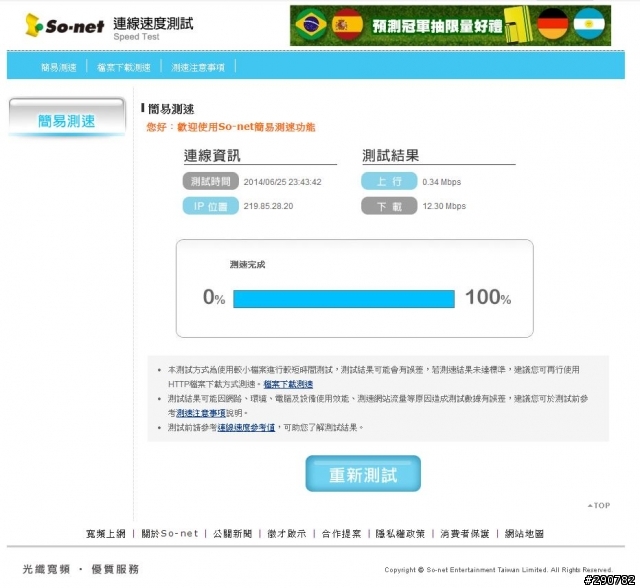The image size is (640, 588).
Task: Click the 上行 upload label badge
Action: point(389,181)
